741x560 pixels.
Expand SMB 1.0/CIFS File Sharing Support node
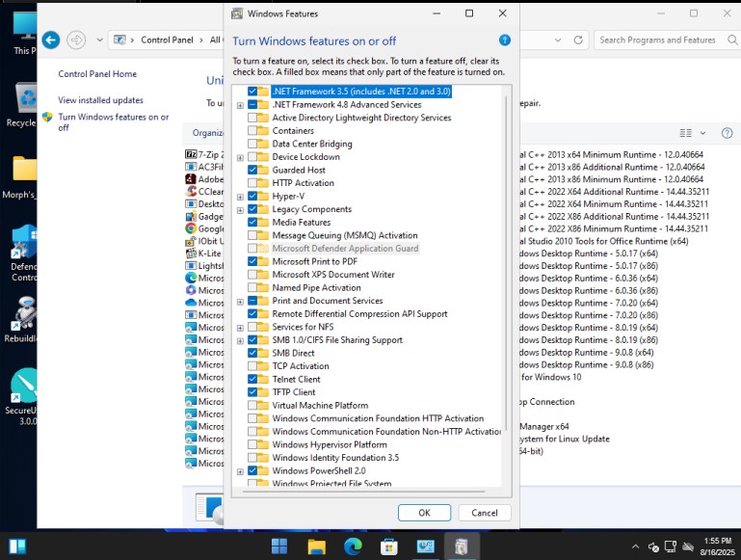click(x=240, y=341)
